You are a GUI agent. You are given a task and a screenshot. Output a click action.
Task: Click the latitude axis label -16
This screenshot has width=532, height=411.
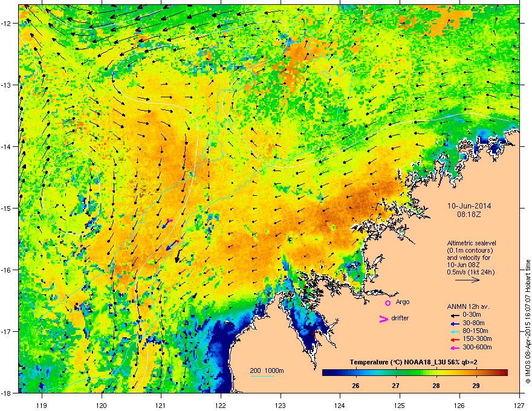click(7, 270)
